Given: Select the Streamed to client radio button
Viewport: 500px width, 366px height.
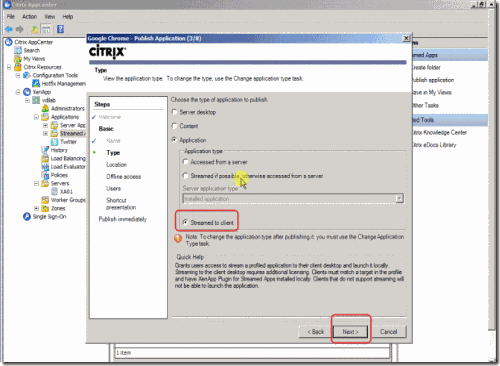Looking at the screenshot, I should click(185, 222).
